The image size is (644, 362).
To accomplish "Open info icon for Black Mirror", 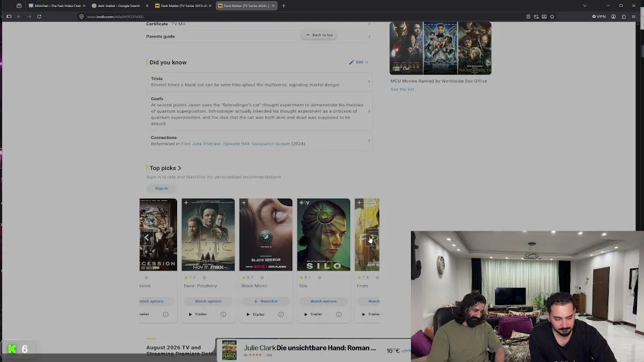I will [281, 314].
